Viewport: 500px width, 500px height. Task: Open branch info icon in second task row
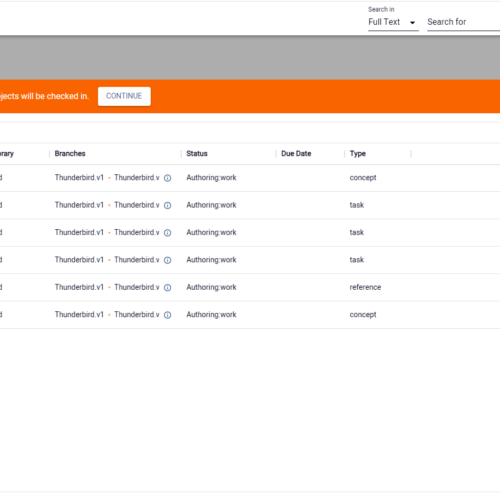(168, 233)
